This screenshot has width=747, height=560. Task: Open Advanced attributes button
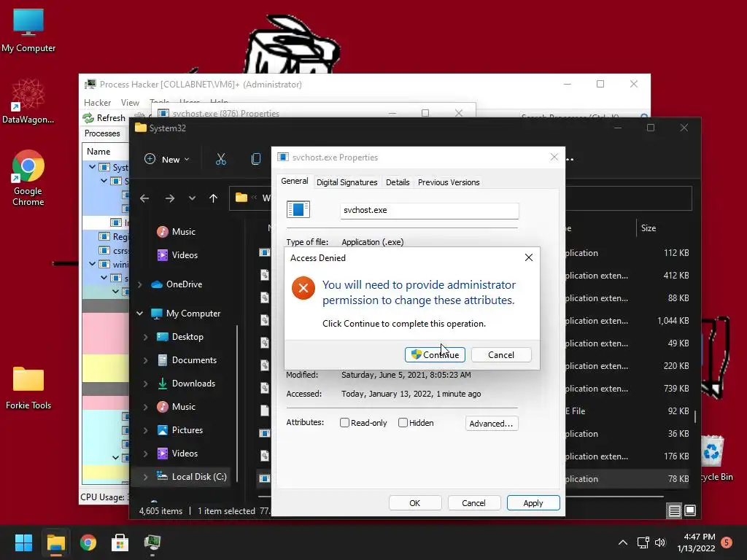(491, 424)
